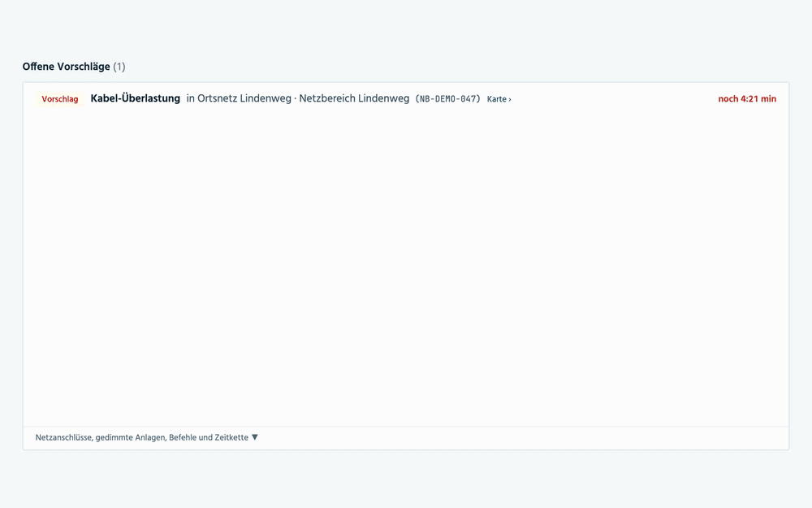812x508 pixels.
Task: Click the NB-DEMO-047 network identifier
Action: 447,99
